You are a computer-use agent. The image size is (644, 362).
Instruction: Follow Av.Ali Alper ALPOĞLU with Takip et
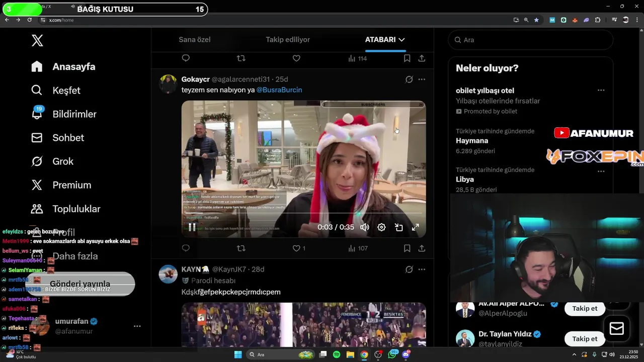coord(585,308)
